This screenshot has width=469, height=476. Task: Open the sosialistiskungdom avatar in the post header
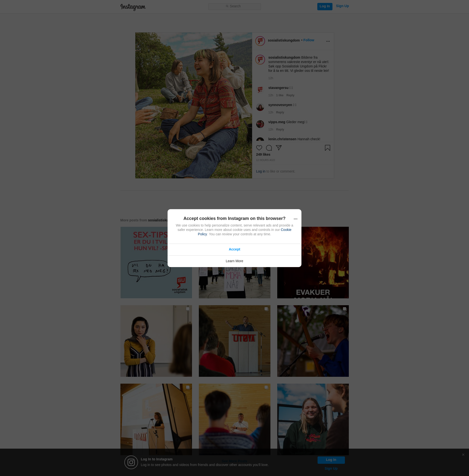(x=260, y=41)
